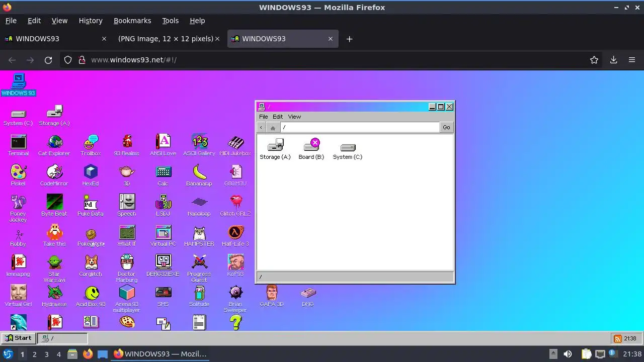Bookmark this page with the star icon
The image size is (644, 362).
tap(594, 60)
